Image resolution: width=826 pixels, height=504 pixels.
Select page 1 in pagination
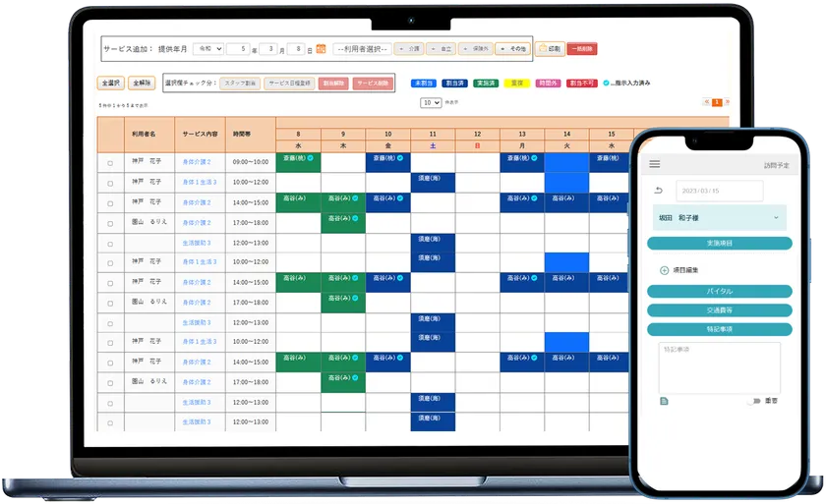point(717,102)
